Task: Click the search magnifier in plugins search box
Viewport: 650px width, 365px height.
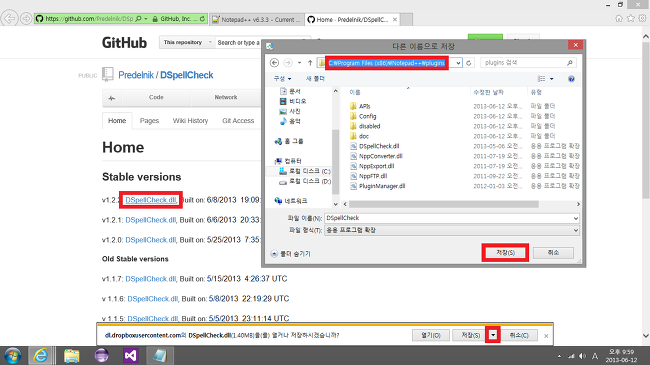Action: tap(570, 63)
